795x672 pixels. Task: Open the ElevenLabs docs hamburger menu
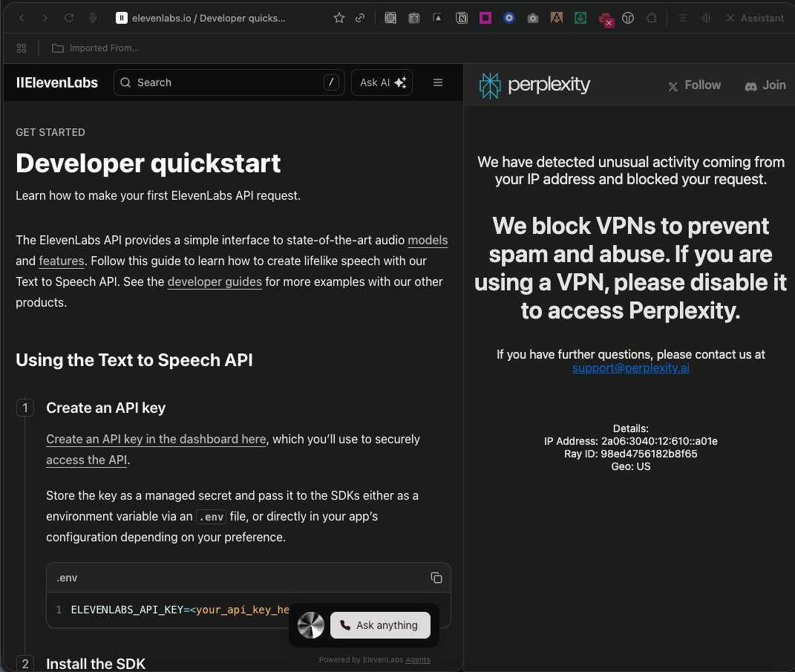(x=438, y=82)
